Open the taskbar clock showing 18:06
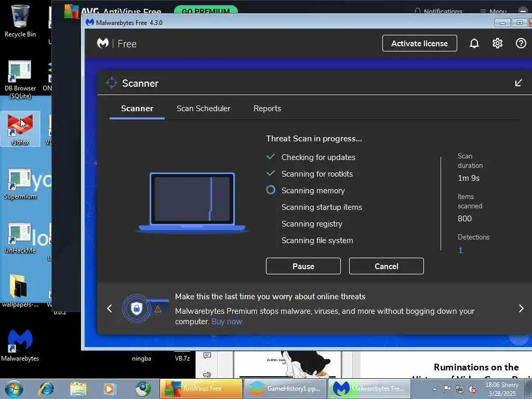The image size is (532, 399). tap(502, 389)
